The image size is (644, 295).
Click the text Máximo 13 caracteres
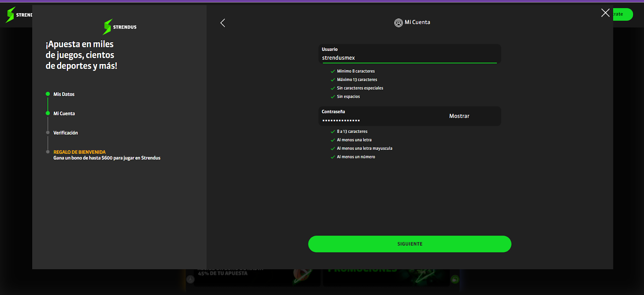[x=357, y=80]
